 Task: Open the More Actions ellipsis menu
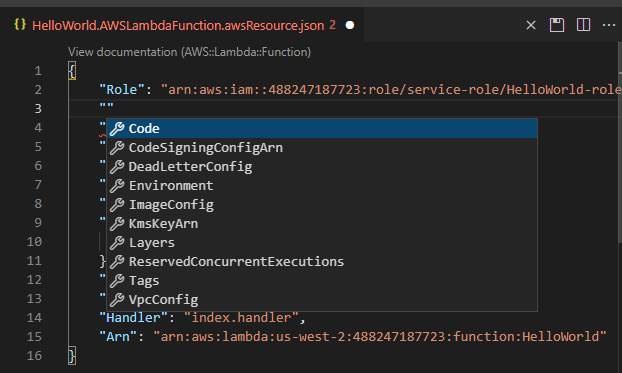(x=609, y=25)
